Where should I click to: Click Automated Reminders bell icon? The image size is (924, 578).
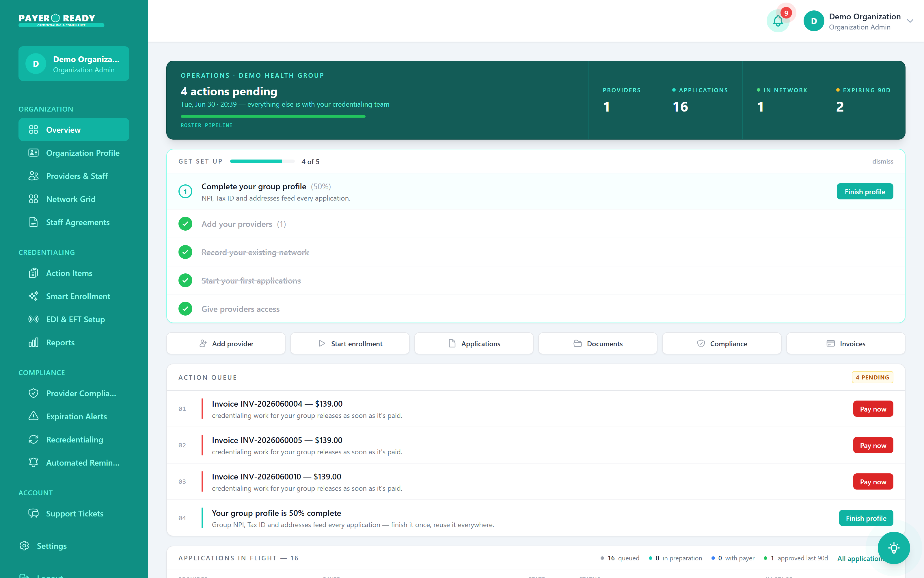33,462
